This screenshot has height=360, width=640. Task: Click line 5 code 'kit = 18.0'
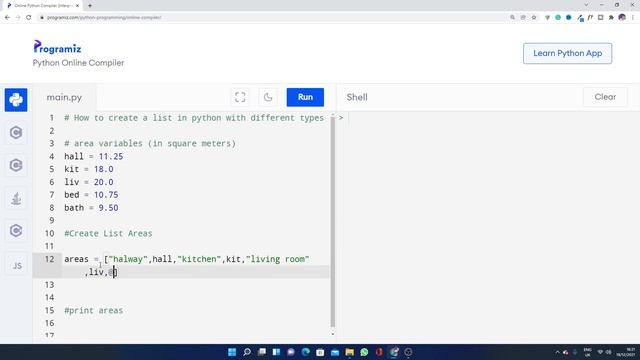89,169
